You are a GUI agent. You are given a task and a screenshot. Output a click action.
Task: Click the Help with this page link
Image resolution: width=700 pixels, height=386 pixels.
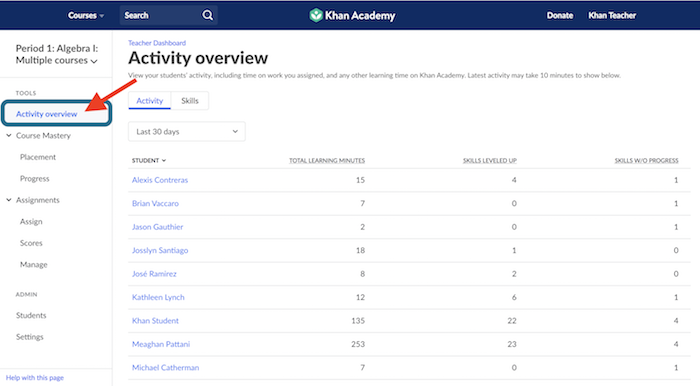[x=35, y=378]
